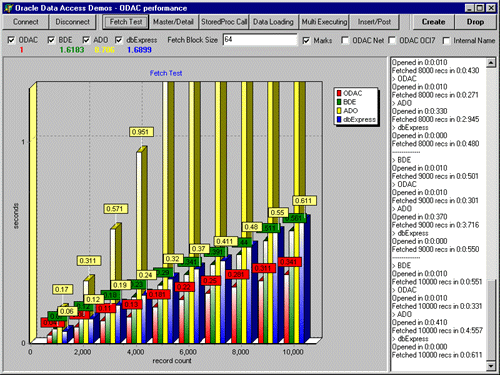Click the yellow 0.411 chart mark
The width and height of the screenshot is (500, 375).
tap(226, 241)
